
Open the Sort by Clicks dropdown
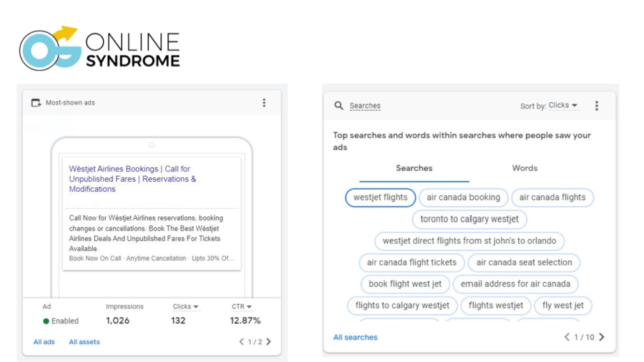click(x=563, y=106)
